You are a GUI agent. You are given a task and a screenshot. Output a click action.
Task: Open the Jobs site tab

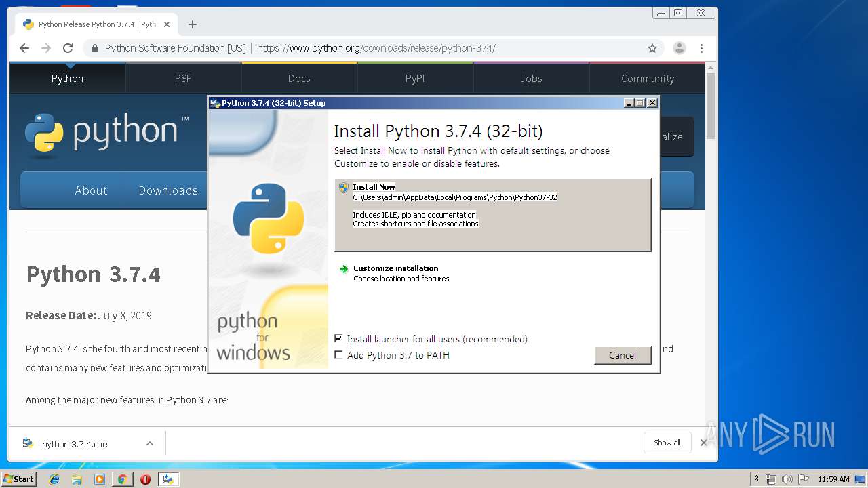point(531,78)
